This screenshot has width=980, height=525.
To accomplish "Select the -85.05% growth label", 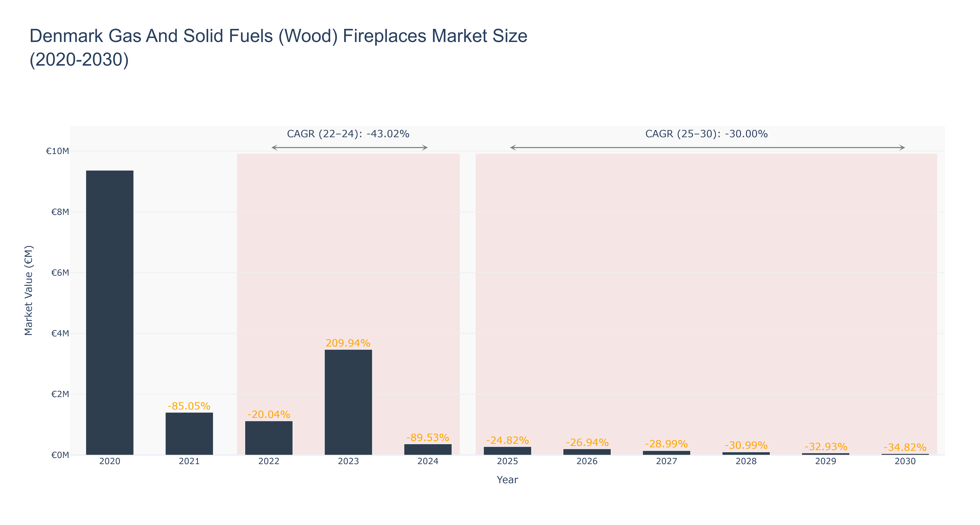I will coord(189,406).
